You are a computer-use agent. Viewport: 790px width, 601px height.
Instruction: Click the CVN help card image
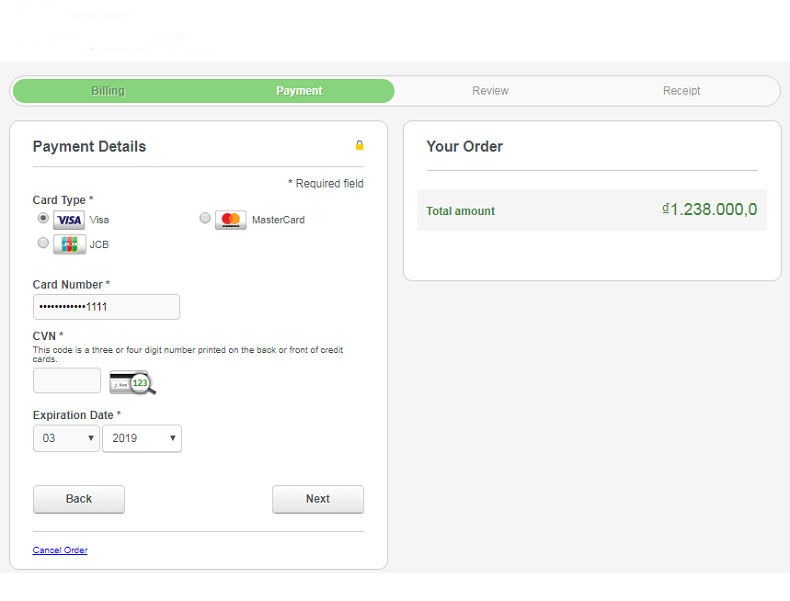[132, 381]
